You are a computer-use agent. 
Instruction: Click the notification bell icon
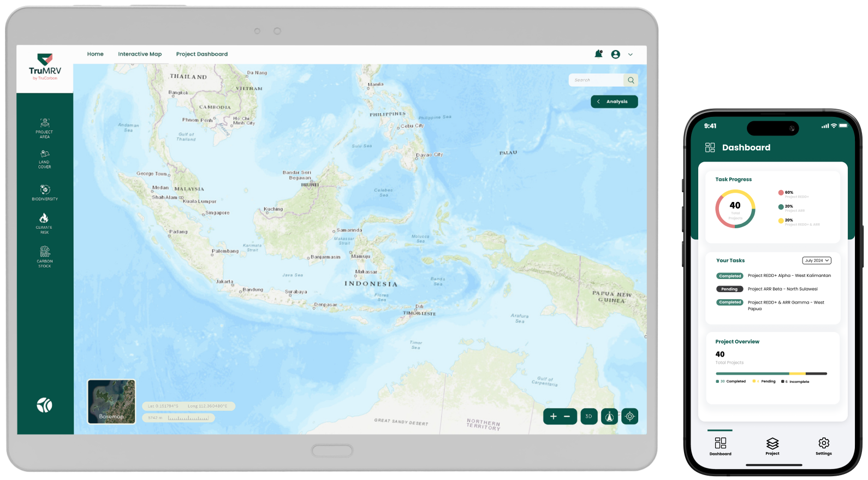(598, 54)
